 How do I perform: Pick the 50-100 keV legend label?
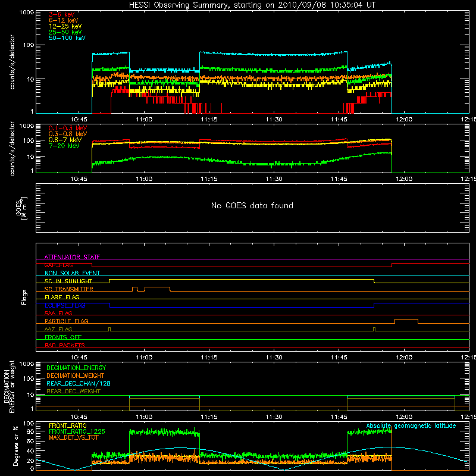pyautogui.click(x=67, y=38)
